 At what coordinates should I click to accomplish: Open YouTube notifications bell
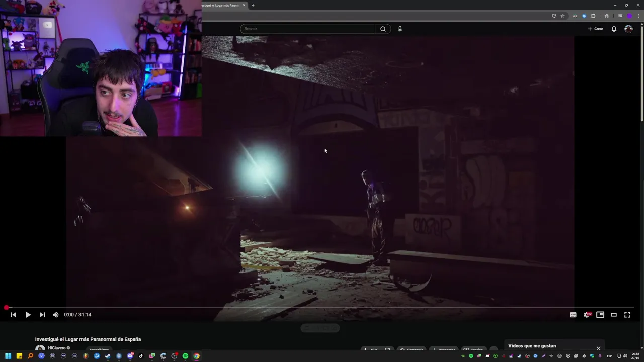tap(614, 29)
